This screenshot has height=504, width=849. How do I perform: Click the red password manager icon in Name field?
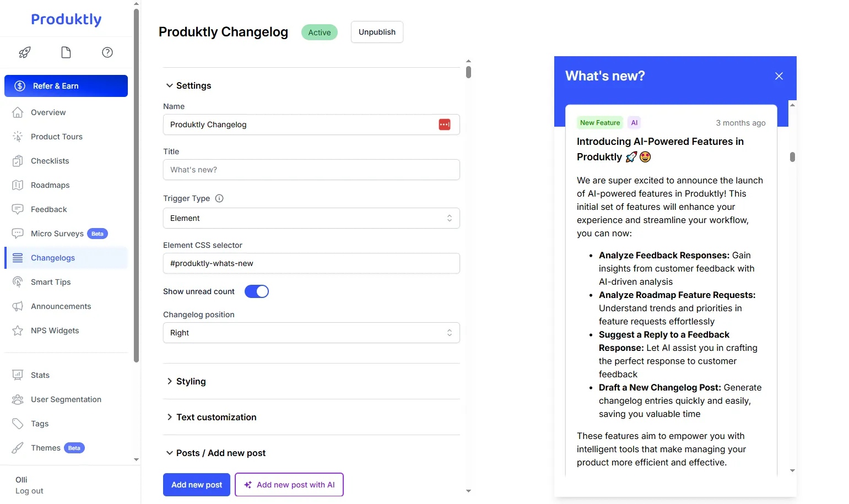click(x=445, y=124)
